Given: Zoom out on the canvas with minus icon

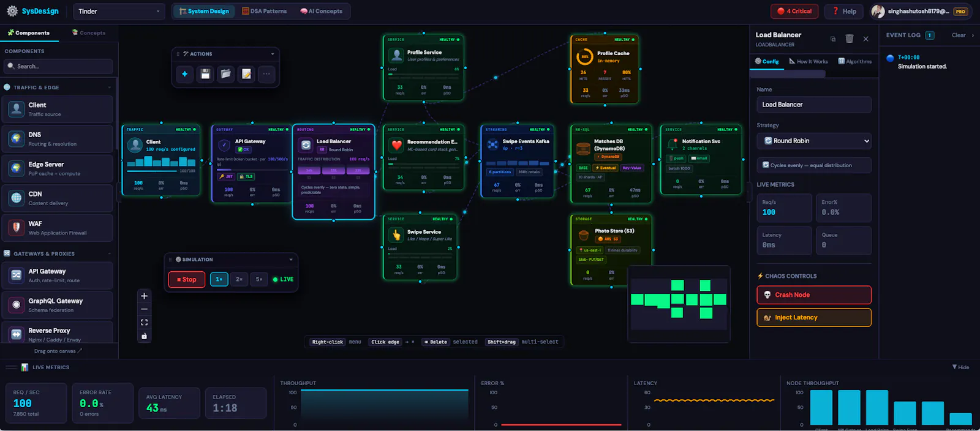Looking at the screenshot, I should 145,309.
